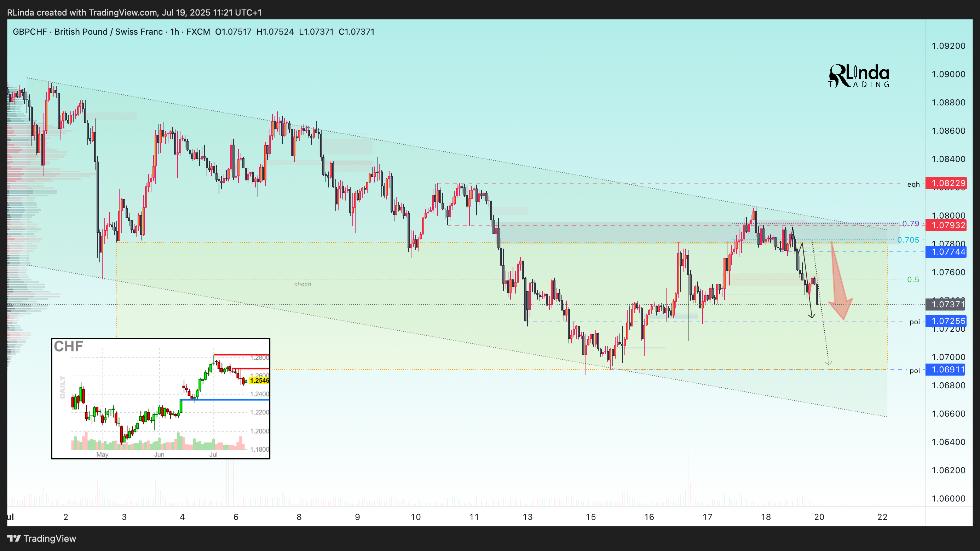
Task: Click the 1.08600 price axis tick
Action: (949, 131)
